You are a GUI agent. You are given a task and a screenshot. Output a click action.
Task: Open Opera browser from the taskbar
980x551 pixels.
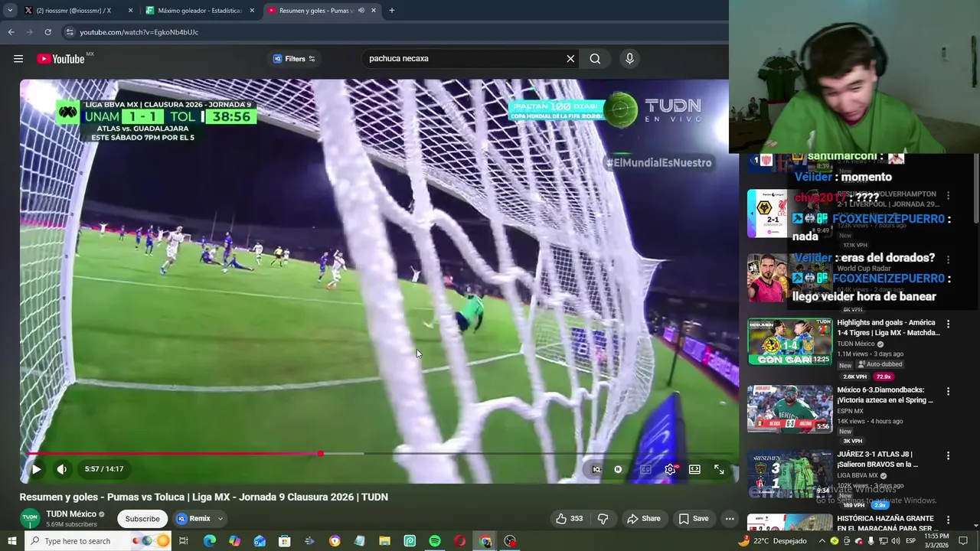(459, 541)
